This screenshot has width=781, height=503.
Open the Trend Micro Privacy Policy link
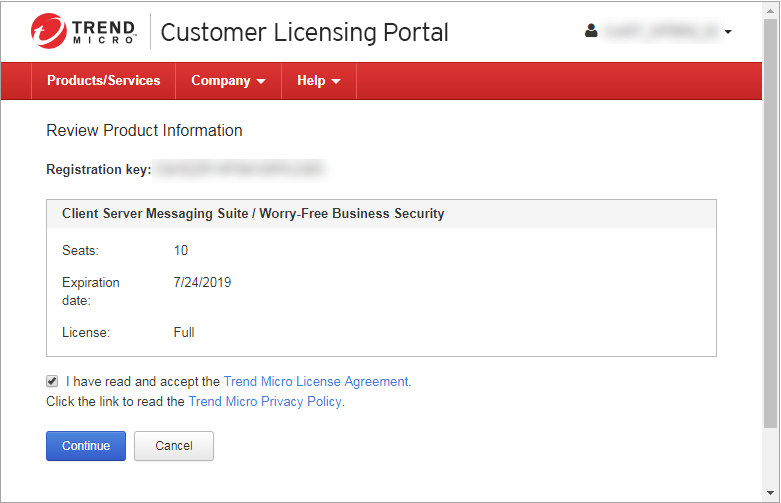(265, 402)
